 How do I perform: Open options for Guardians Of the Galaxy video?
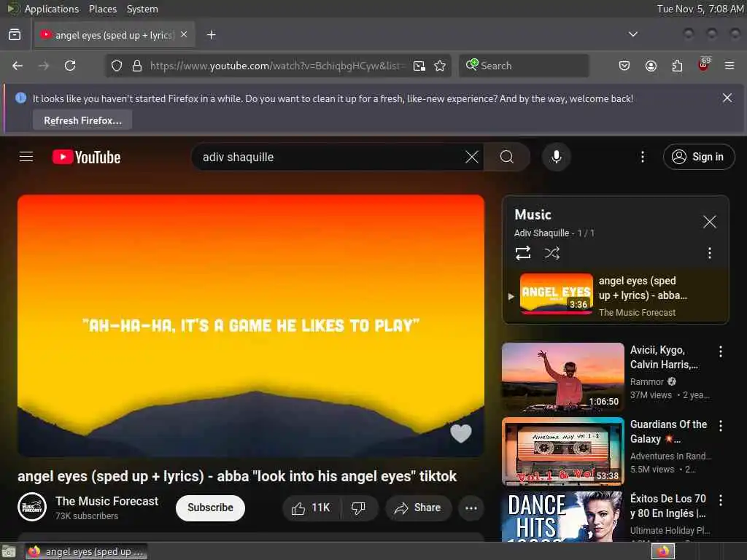tap(720, 426)
